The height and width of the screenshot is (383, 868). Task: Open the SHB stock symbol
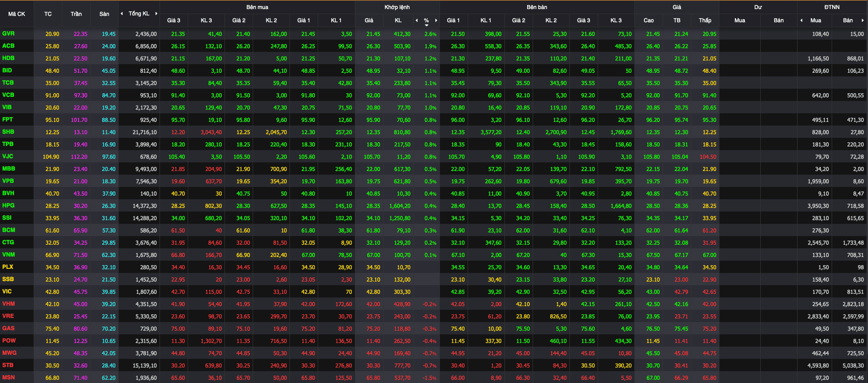[8, 132]
